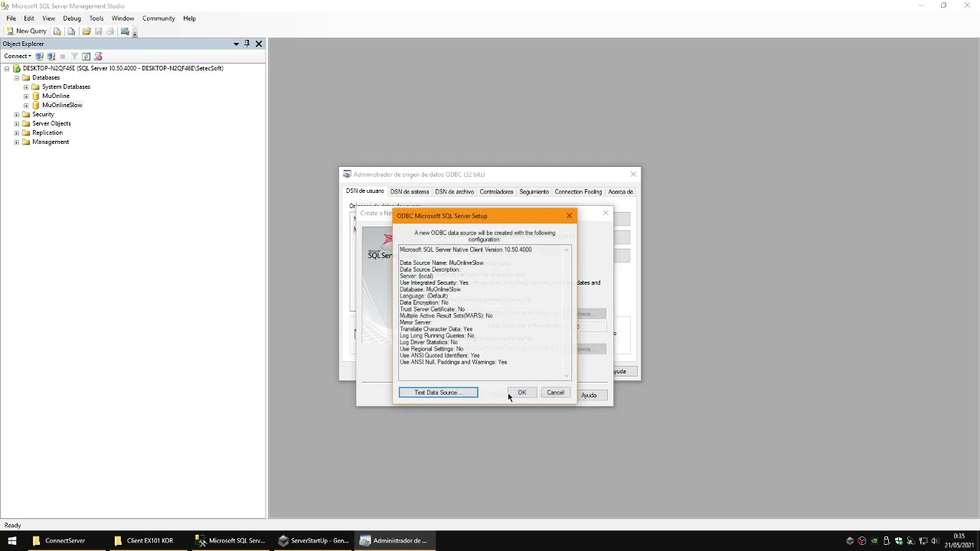The width and height of the screenshot is (980, 551).
Task: Click the Disconnect icon in Object Explorer
Action: (51, 56)
